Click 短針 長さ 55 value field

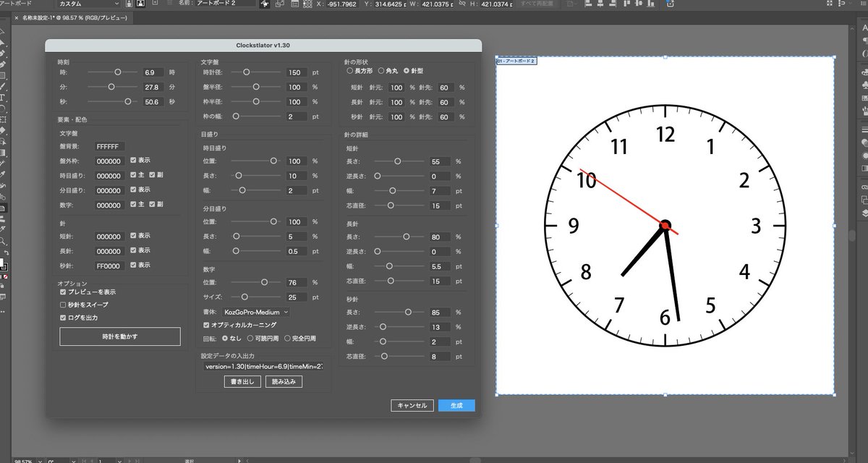click(x=439, y=161)
